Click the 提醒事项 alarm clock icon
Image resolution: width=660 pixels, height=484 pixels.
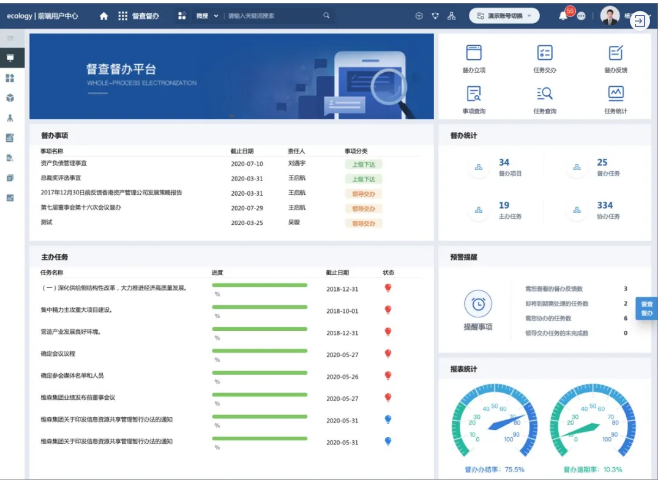click(x=478, y=304)
